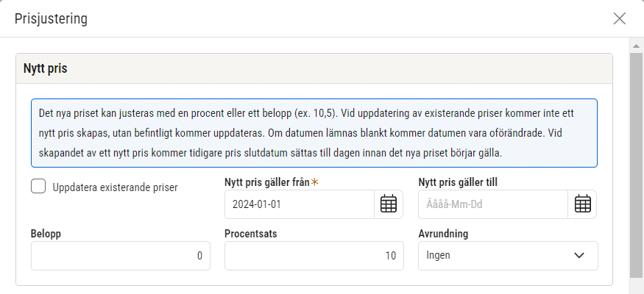Focus the Belopp amount input field
Image resolution: width=644 pixels, height=294 pixels.
pos(121,256)
